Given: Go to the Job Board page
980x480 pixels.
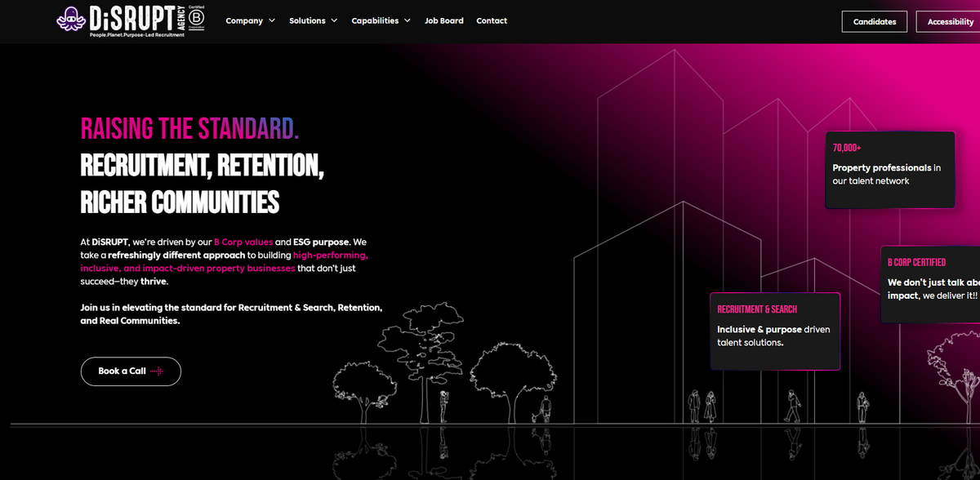Looking at the screenshot, I should [x=444, y=21].
